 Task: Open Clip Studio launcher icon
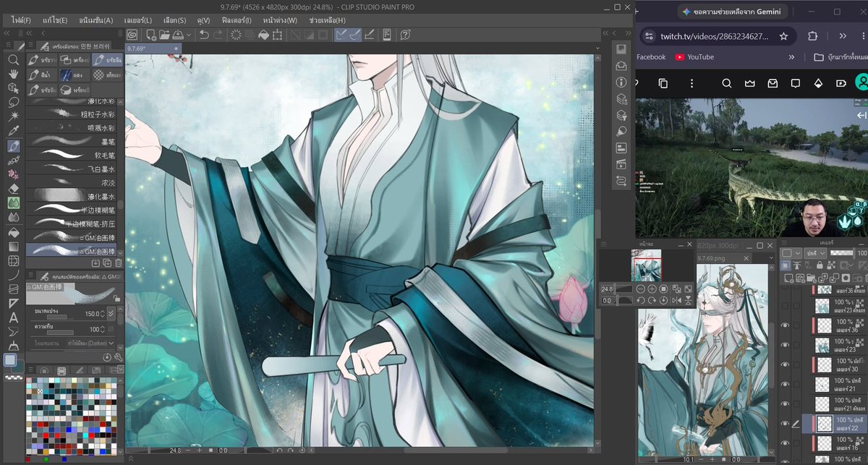pos(132,35)
